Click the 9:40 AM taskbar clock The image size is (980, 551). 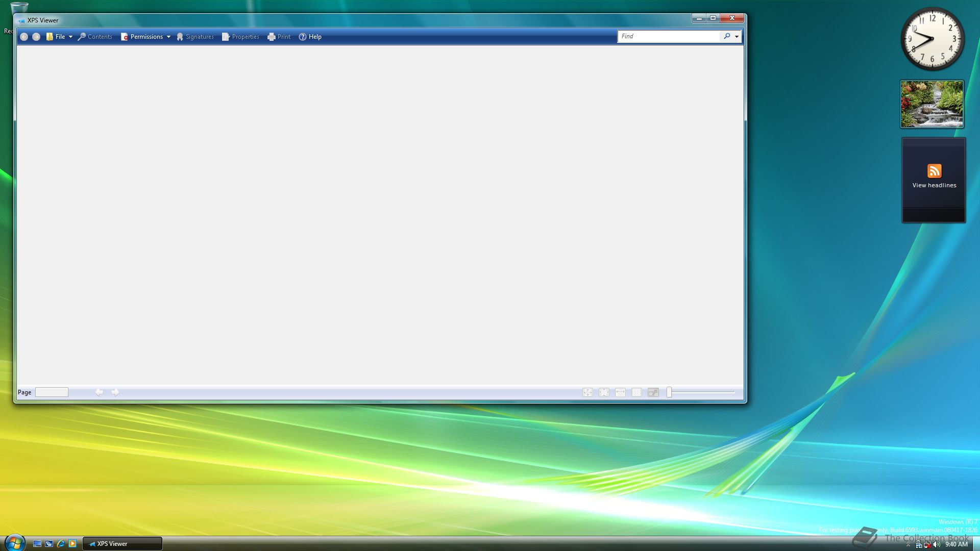pyautogui.click(x=957, y=544)
